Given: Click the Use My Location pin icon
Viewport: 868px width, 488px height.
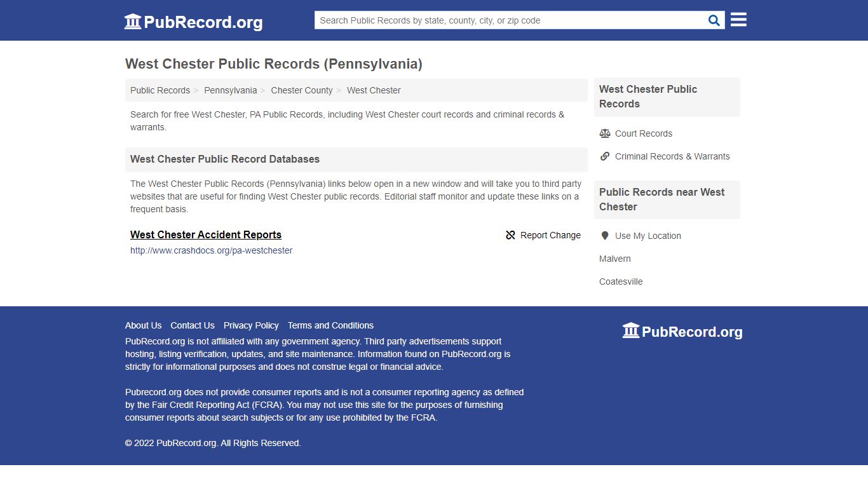Looking at the screenshot, I should coord(605,236).
